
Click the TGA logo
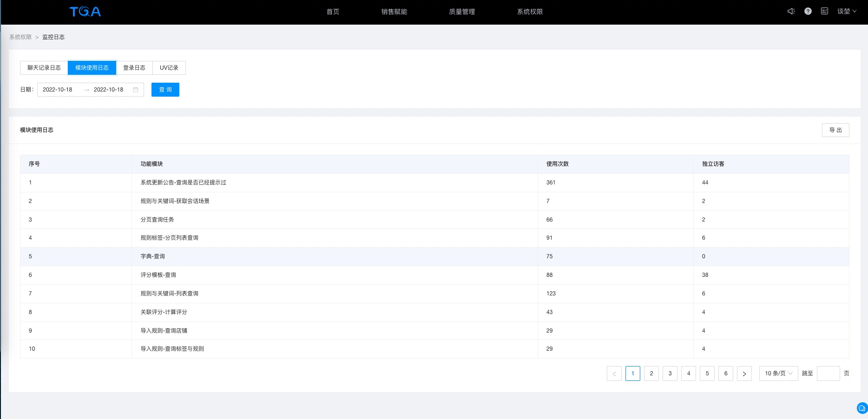coord(85,12)
